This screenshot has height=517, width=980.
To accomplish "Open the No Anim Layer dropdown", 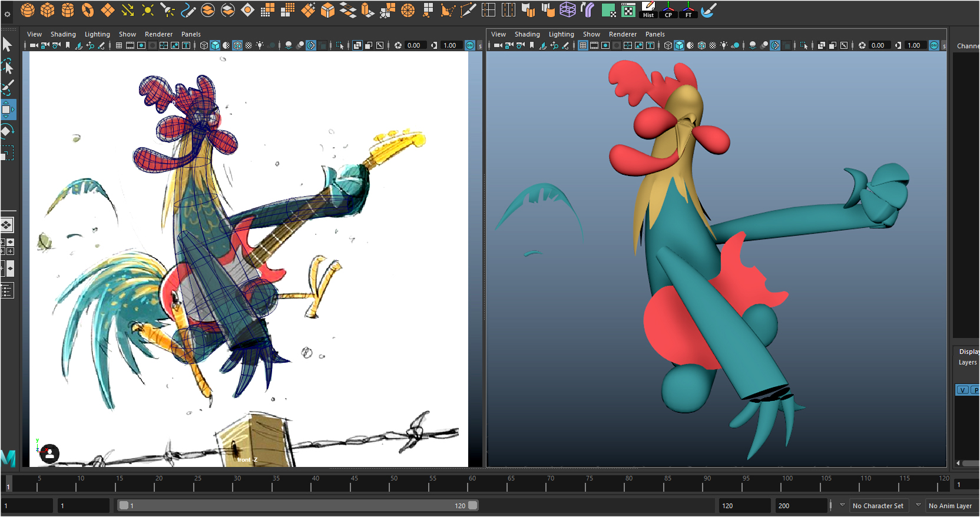I will 949,506.
